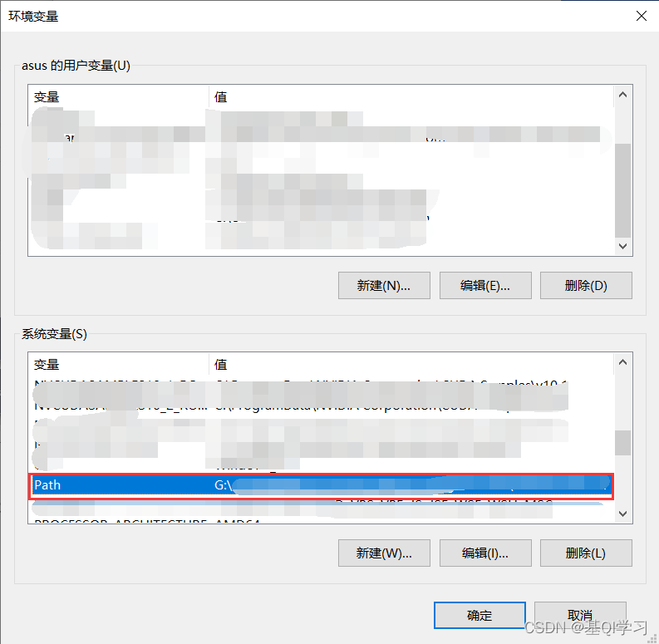The width and height of the screenshot is (659, 644).
Task: Cancel the dialog with 取消
Action: [x=580, y=616]
